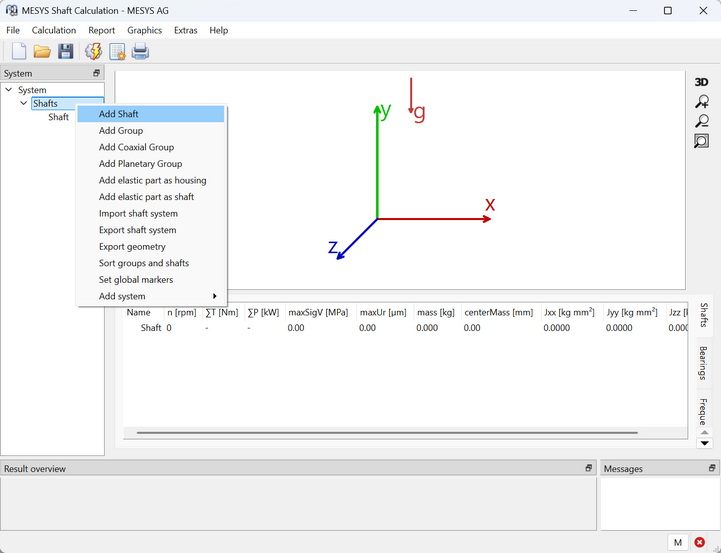721x553 pixels.
Task: Click the zoom out magnifier
Action: pyautogui.click(x=702, y=121)
